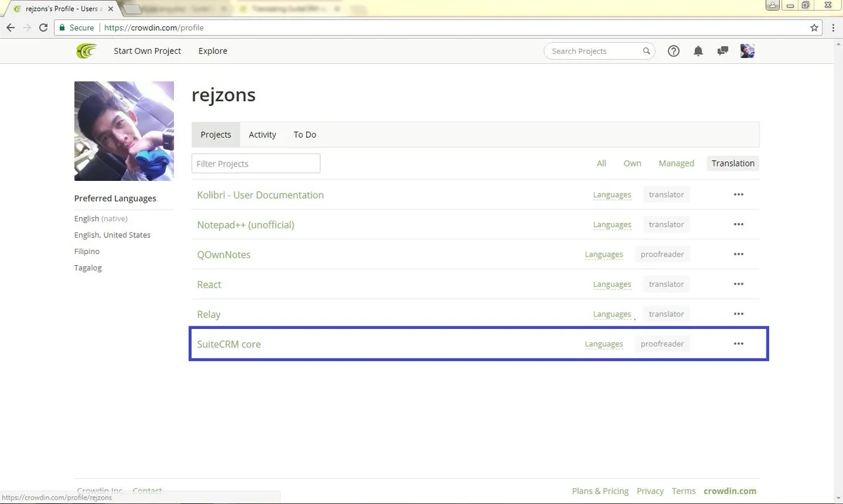Open the help question mark icon

coord(673,51)
